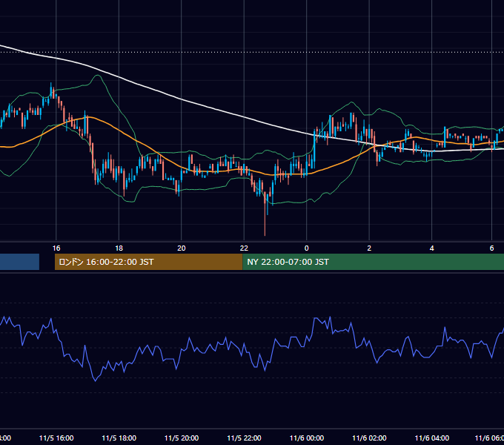Click the 11/5 22:00 date label
This screenshot has height=445, width=504.
click(244, 438)
